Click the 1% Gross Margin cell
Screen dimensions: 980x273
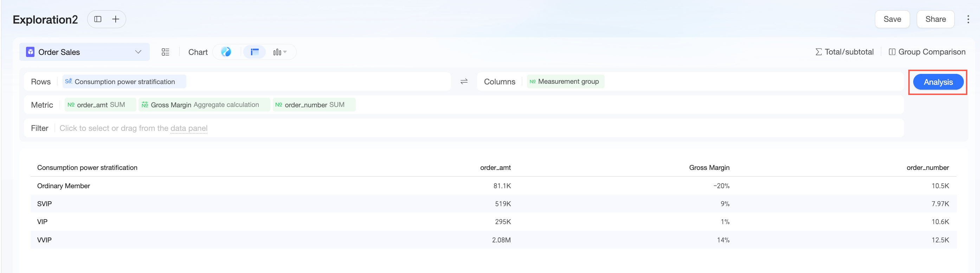coord(725,222)
